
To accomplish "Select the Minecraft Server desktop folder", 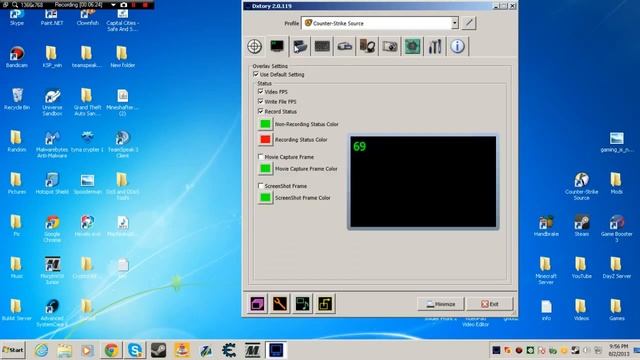I will coord(546,270).
